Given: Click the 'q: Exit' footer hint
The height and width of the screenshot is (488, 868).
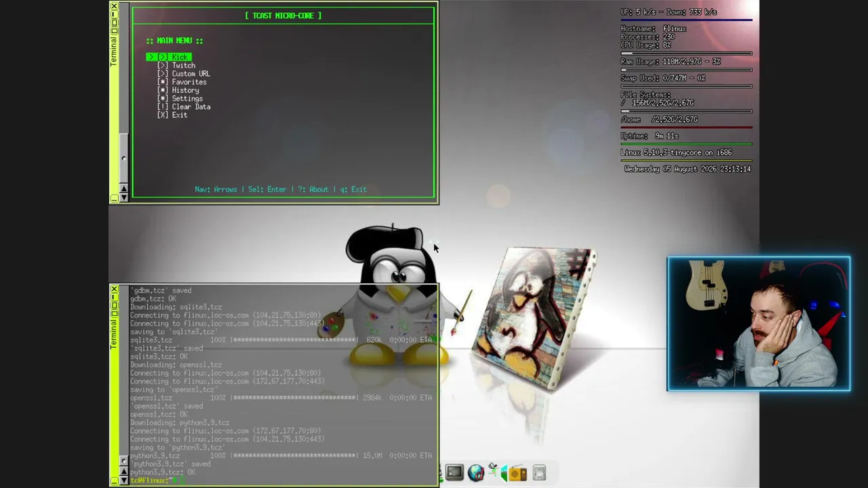Looking at the screenshot, I should pos(353,190).
